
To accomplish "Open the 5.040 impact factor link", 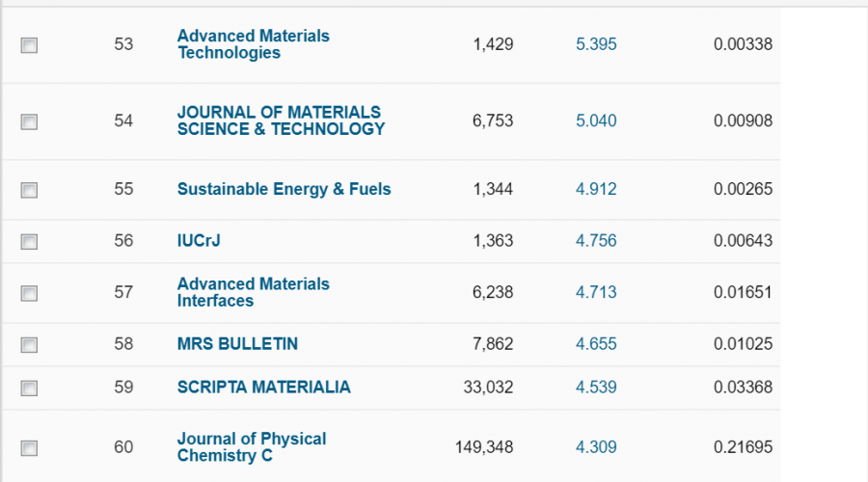I will tap(596, 120).
